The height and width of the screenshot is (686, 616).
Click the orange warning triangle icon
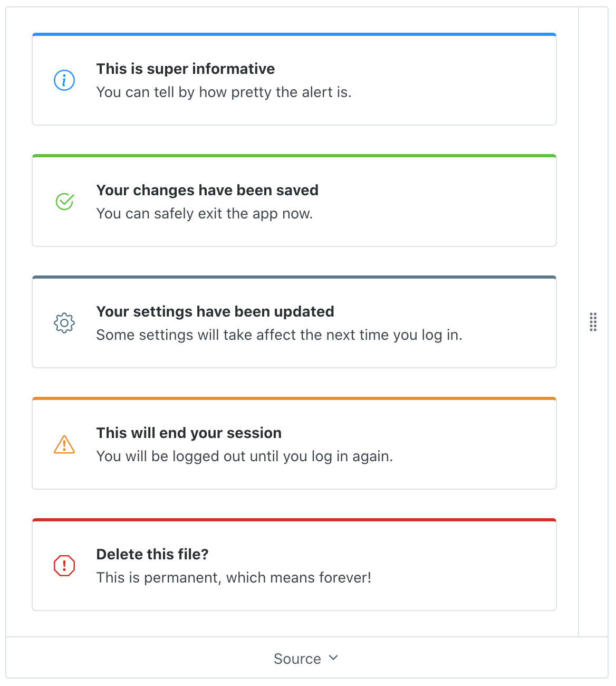64,444
